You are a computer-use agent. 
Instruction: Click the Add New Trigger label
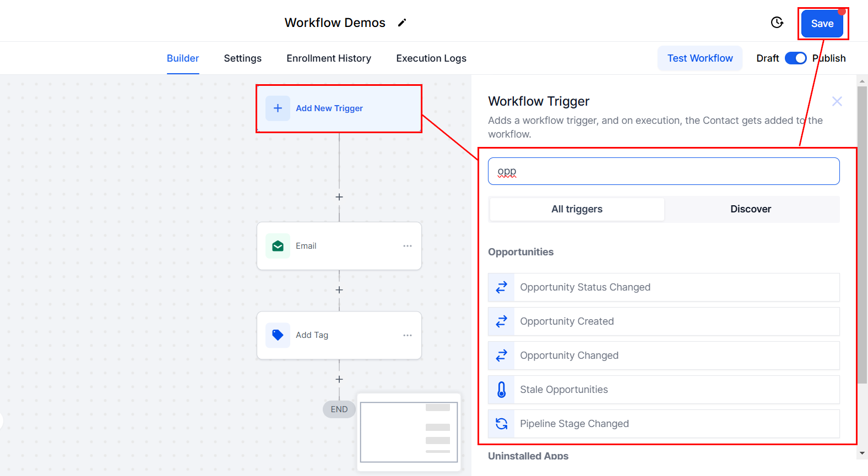(x=329, y=108)
